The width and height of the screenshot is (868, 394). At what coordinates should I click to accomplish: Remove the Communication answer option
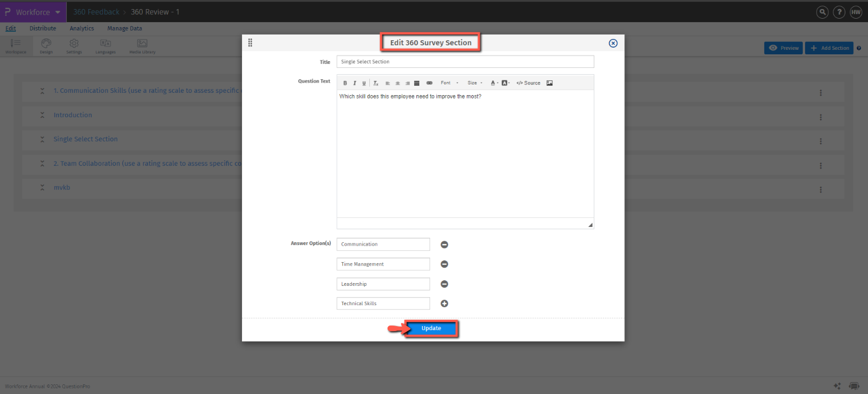click(444, 244)
